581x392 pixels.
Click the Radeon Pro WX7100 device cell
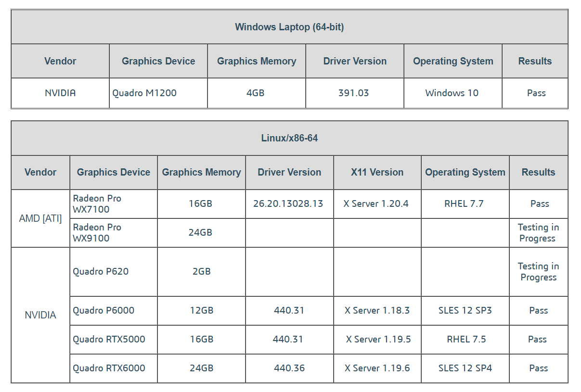[x=114, y=204]
